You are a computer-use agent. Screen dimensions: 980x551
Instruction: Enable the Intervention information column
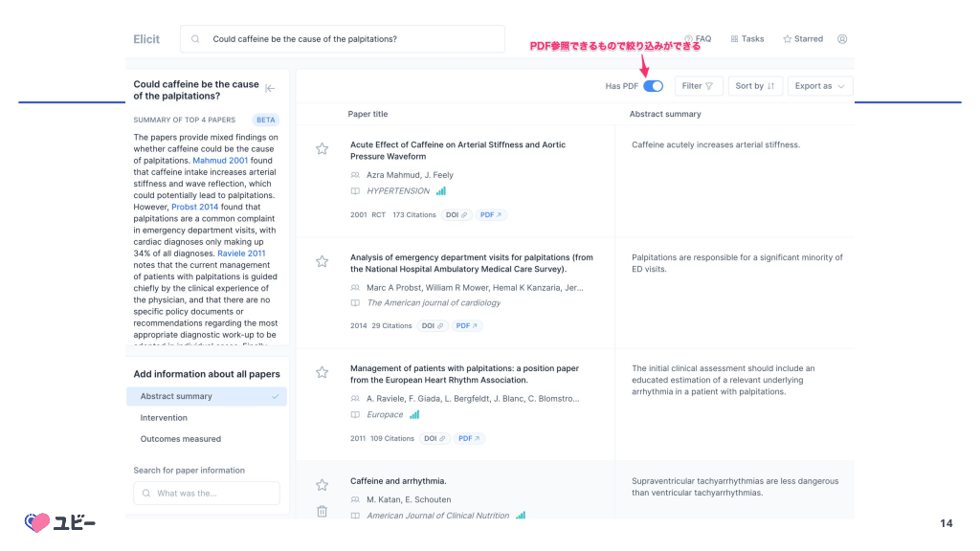(165, 418)
